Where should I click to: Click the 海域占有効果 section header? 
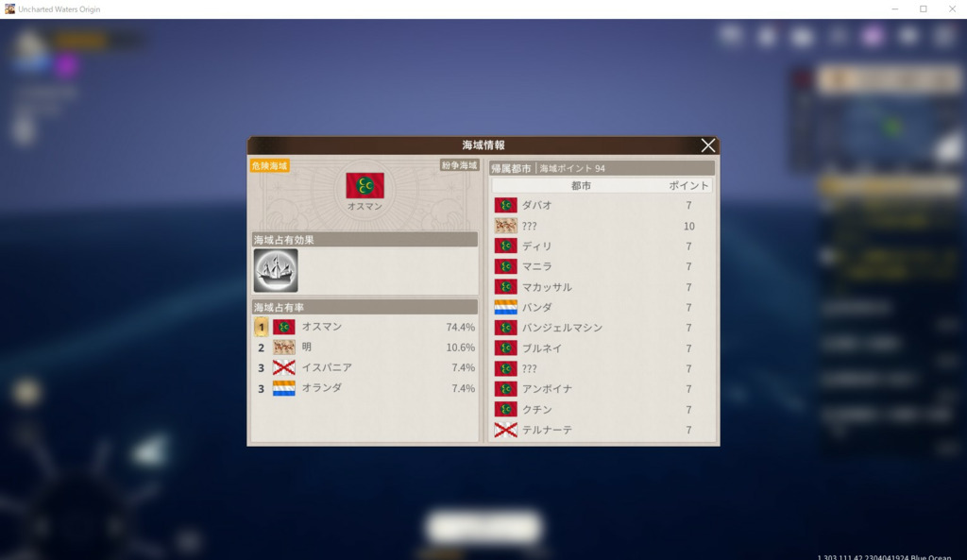pos(365,240)
